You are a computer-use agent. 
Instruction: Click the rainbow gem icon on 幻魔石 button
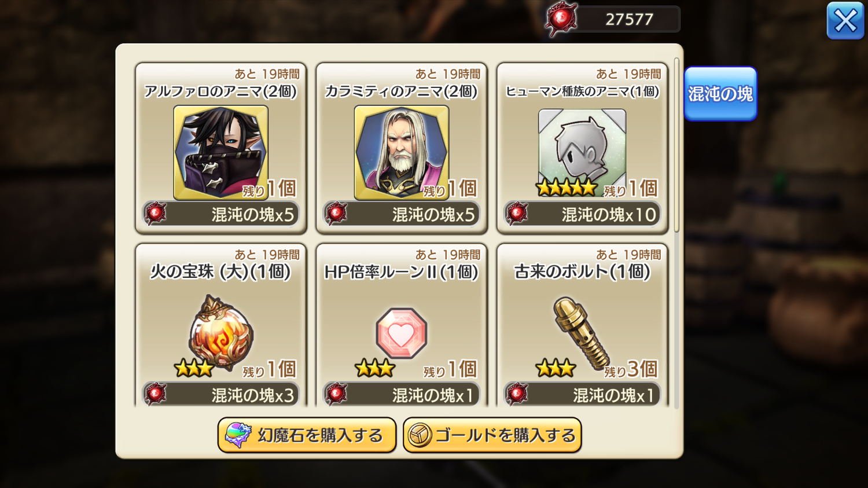[x=238, y=435]
